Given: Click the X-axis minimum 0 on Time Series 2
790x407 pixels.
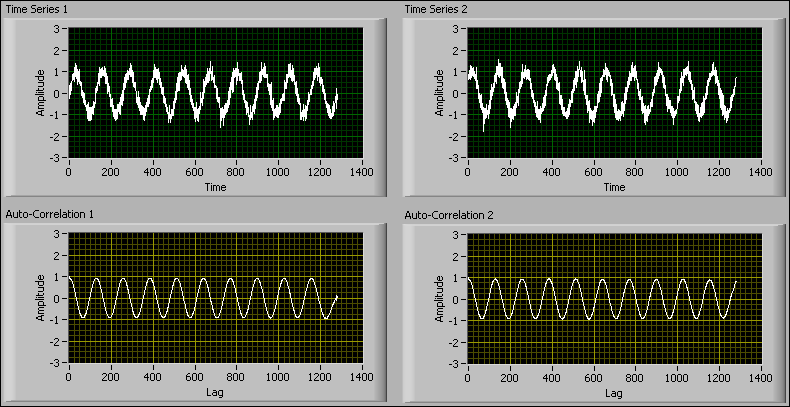Looking at the screenshot, I should pos(468,172).
